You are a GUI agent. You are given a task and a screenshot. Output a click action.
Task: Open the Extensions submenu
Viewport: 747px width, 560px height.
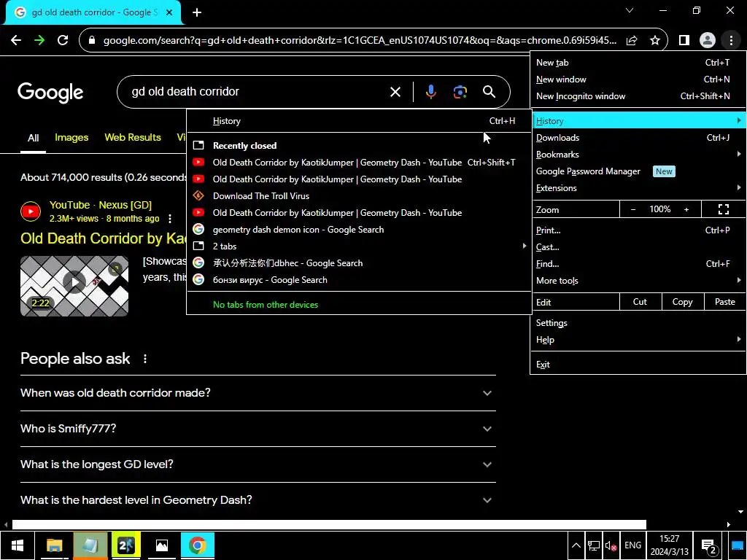[638, 188]
